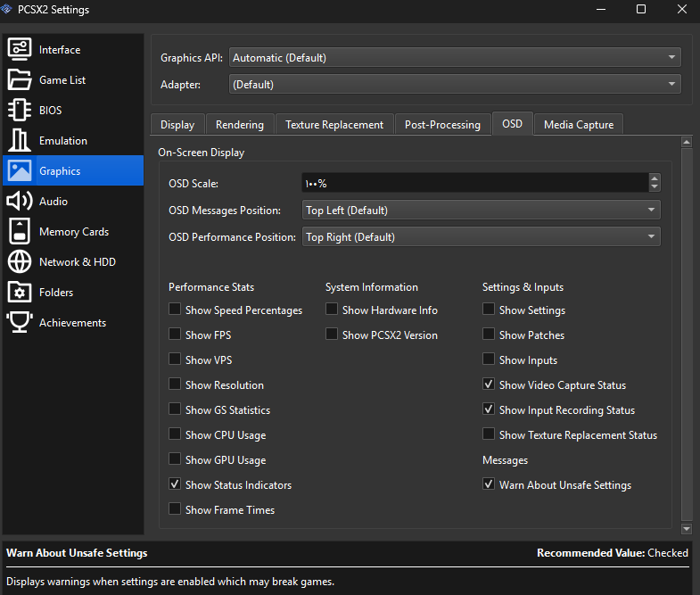Tick the Show VPS checkbox
Viewport: 700px width, 595px height.
175,359
